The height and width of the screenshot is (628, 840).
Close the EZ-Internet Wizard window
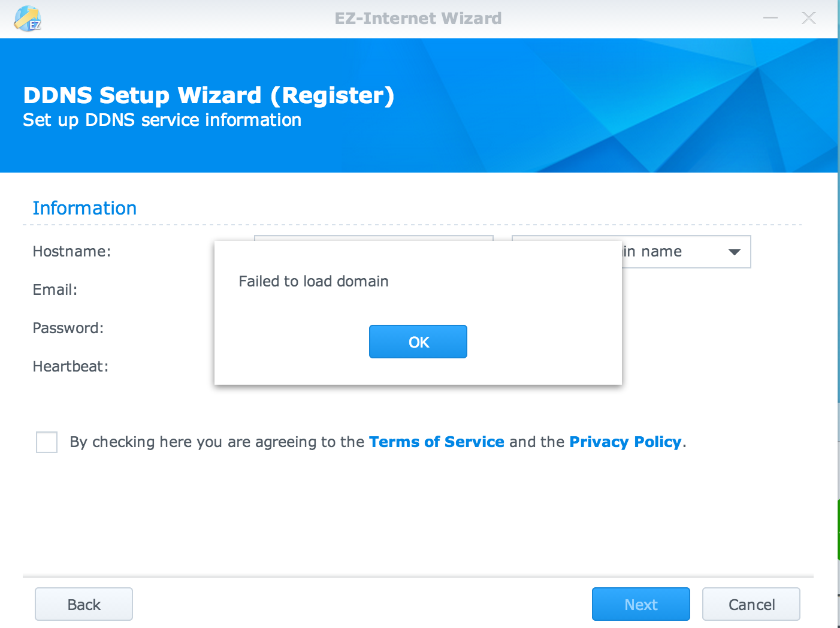[x=808, y=18]
